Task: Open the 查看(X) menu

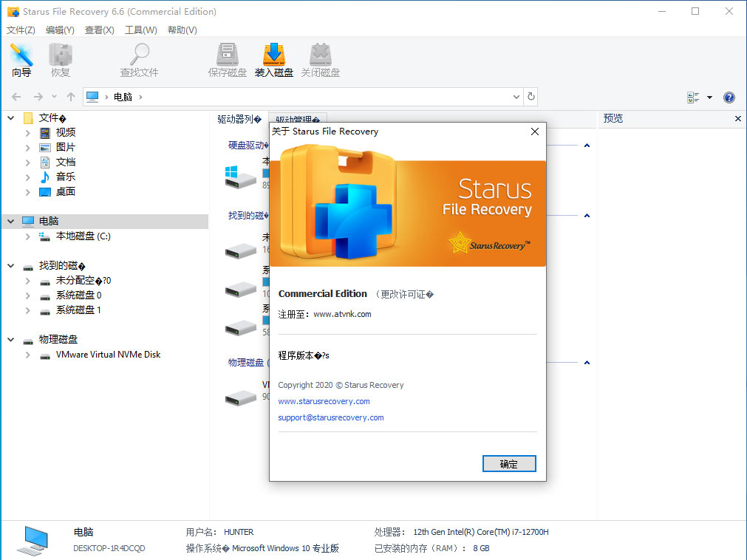Action: coord(100,30)
